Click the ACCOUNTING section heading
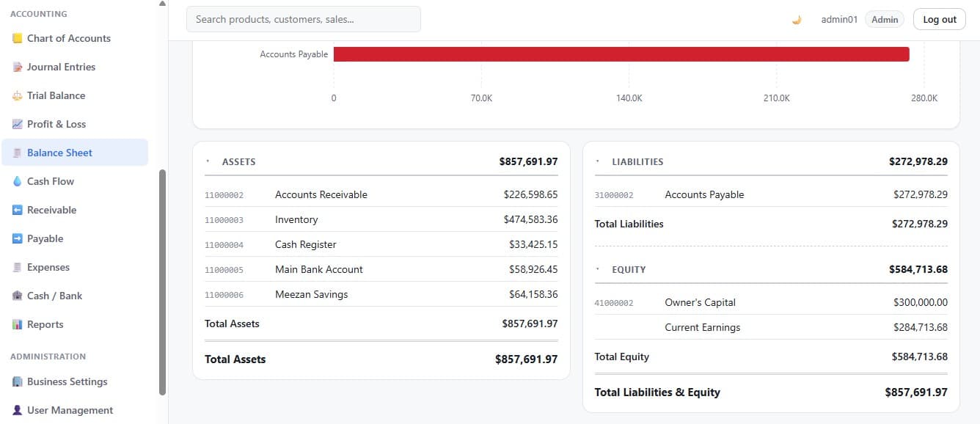The height and width of the screenshot is (424, 980). tap(39, 14)
